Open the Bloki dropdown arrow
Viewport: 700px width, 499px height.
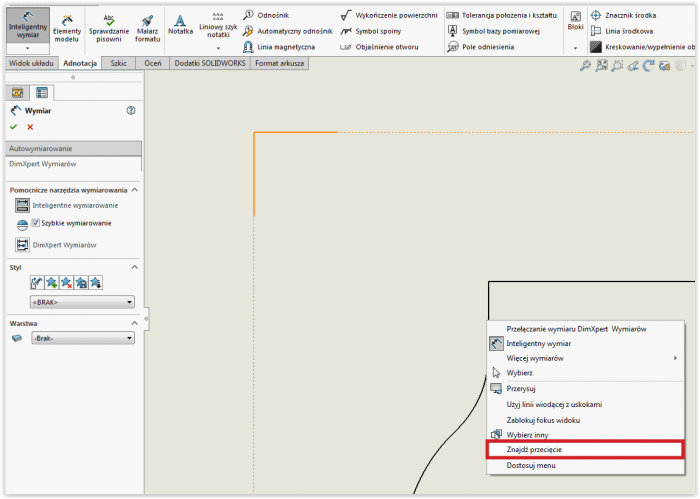[575, 48]
